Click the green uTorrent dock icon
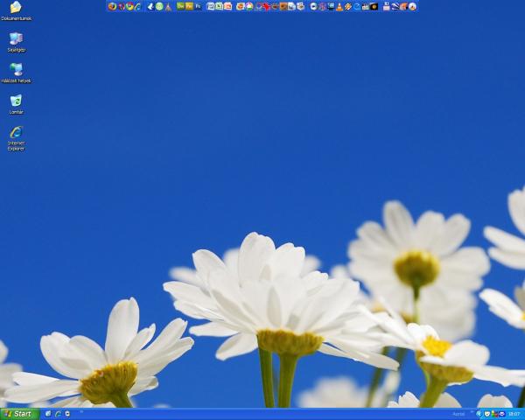Viewport: 525px width, 420px height. (x=159, y=6)
